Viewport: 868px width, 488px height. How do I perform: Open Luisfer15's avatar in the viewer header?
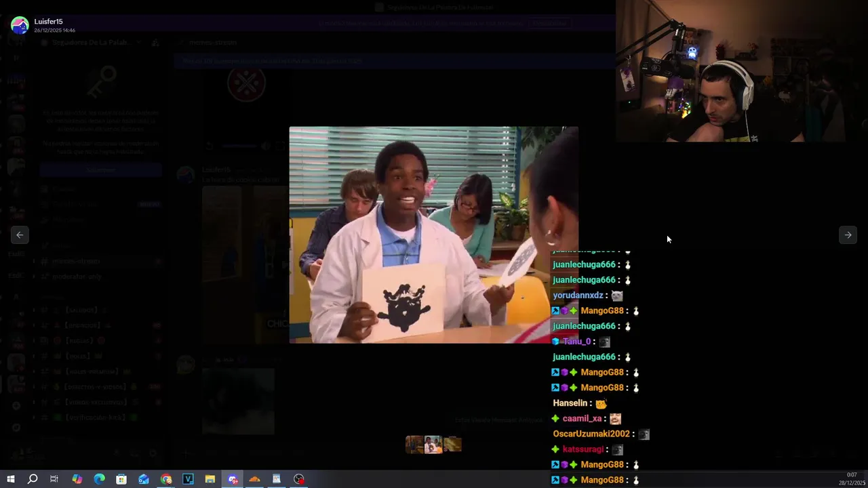(x=20, y=26)
